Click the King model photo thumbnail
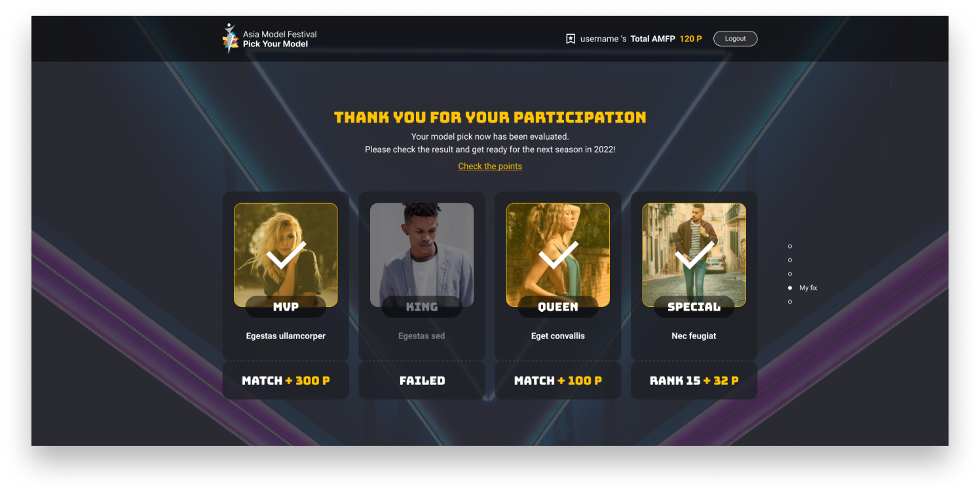 coord(422,254)
